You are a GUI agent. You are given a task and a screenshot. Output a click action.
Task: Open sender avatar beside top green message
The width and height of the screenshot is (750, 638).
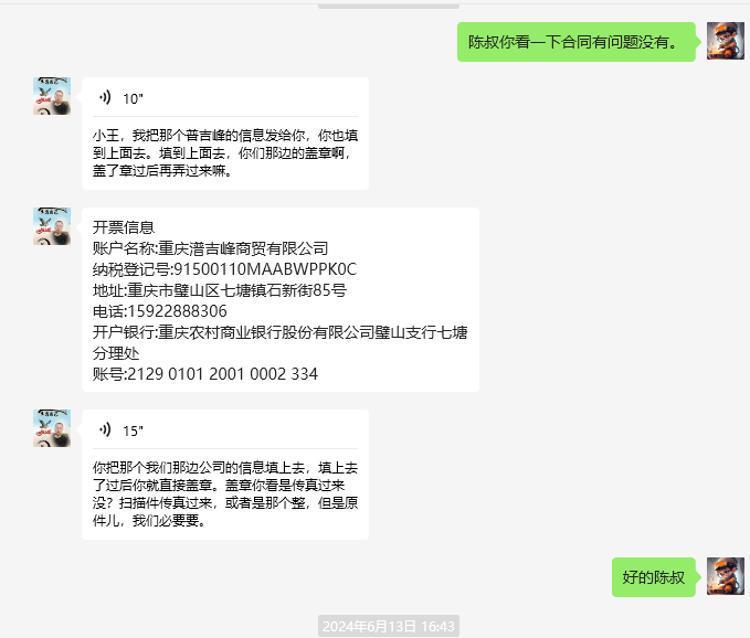725,41
